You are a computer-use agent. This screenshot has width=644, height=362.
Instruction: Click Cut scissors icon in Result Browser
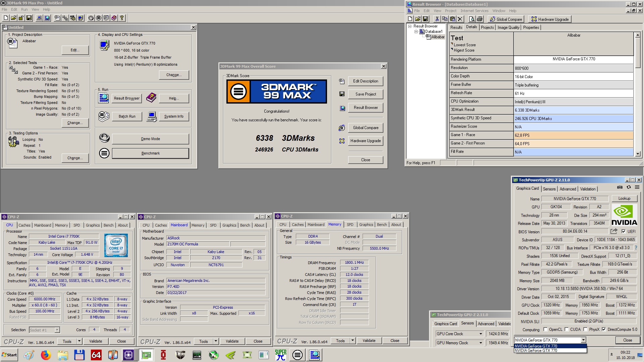437,19
